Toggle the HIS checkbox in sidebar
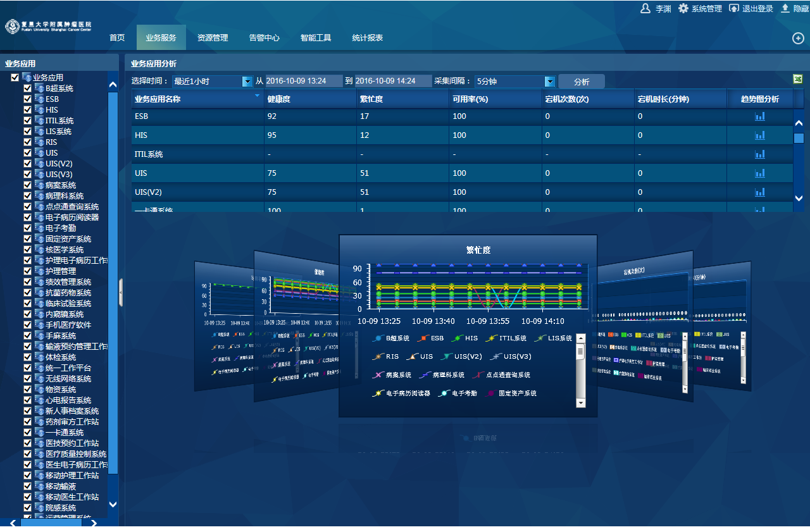The image size is (810, 532). (27, 110)
